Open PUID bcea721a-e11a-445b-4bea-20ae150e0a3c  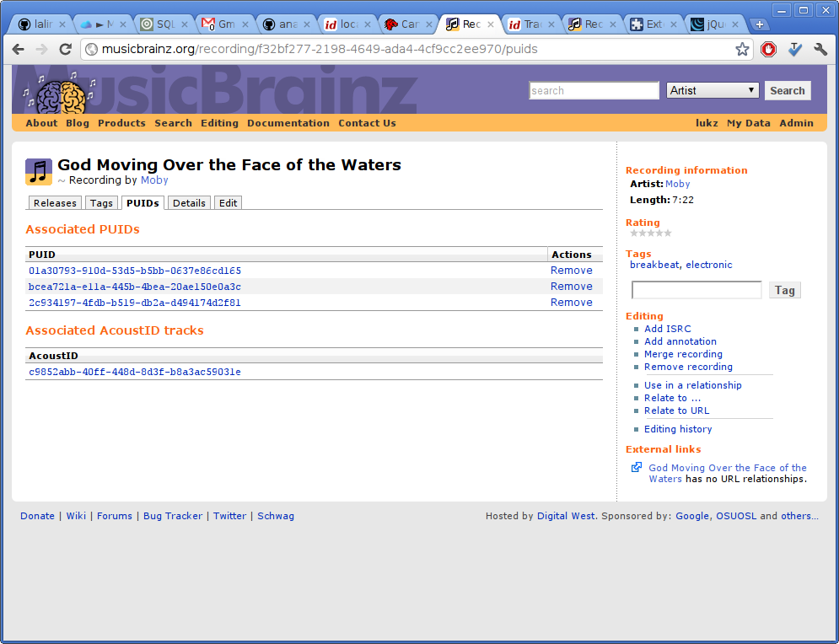click(x=135, y=287)
